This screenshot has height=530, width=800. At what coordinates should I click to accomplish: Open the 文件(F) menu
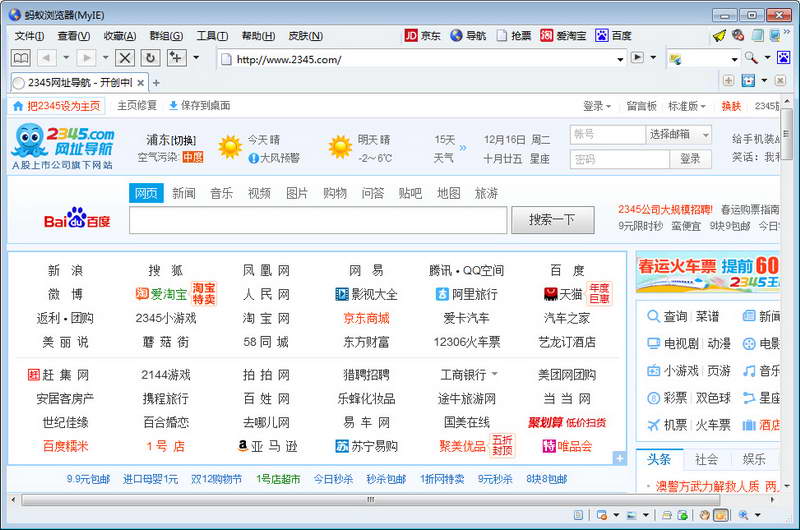point(30,36)
